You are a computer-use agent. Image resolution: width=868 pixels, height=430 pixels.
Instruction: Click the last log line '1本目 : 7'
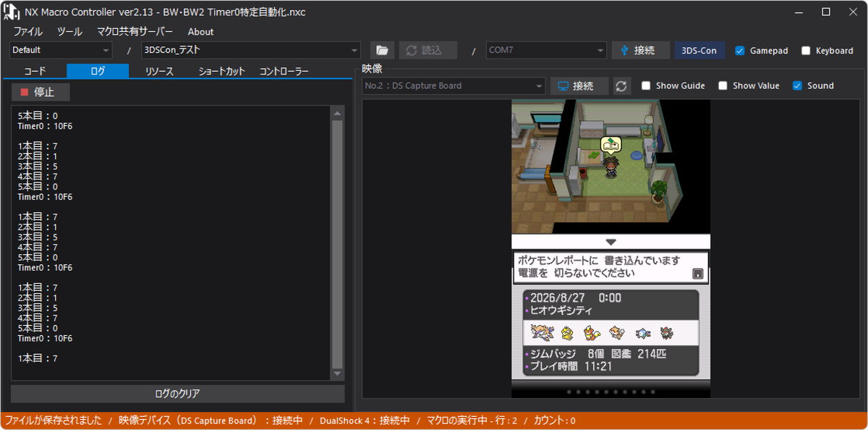[38, 358]
